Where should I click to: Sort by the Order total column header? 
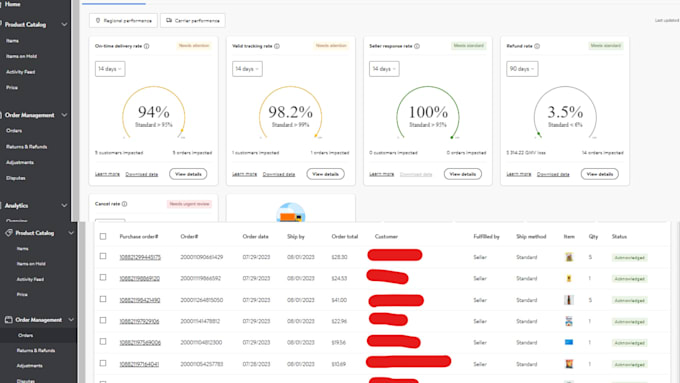345,236
